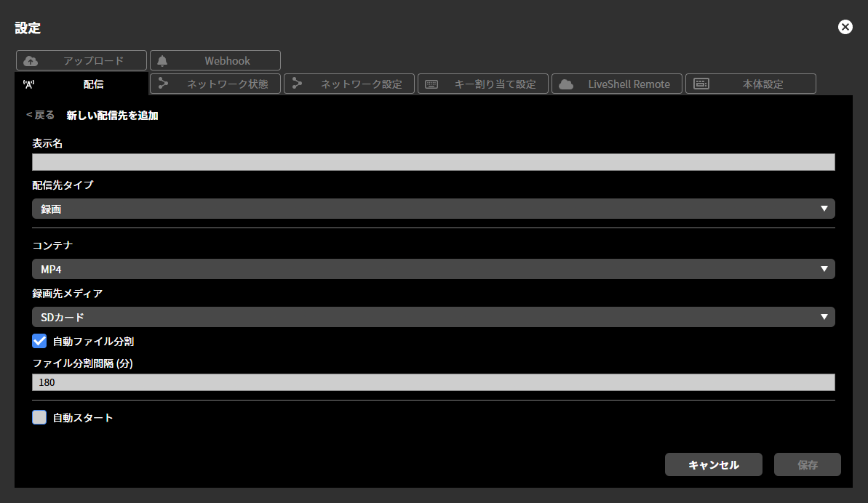The image size is (868, 503).
Task: Click the keyboard icon on キー割り当て設定 tab
Action: coord(432,84)
